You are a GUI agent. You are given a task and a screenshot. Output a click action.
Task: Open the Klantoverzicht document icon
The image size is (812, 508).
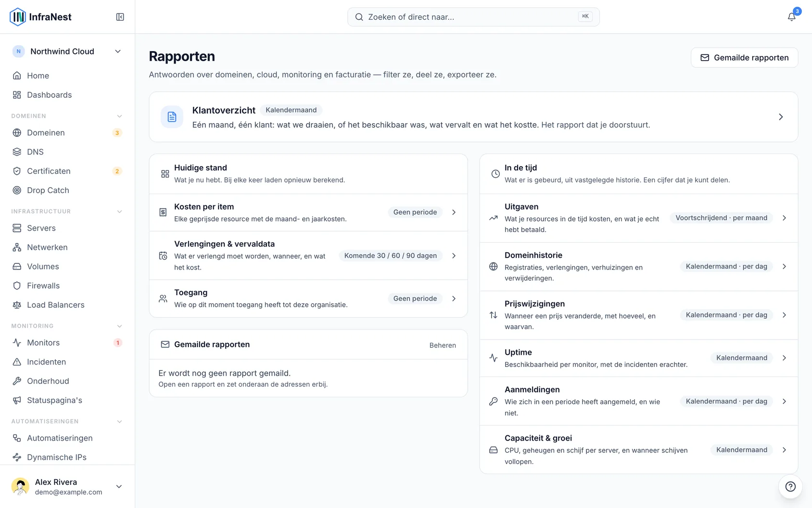(x=172, y=117)
